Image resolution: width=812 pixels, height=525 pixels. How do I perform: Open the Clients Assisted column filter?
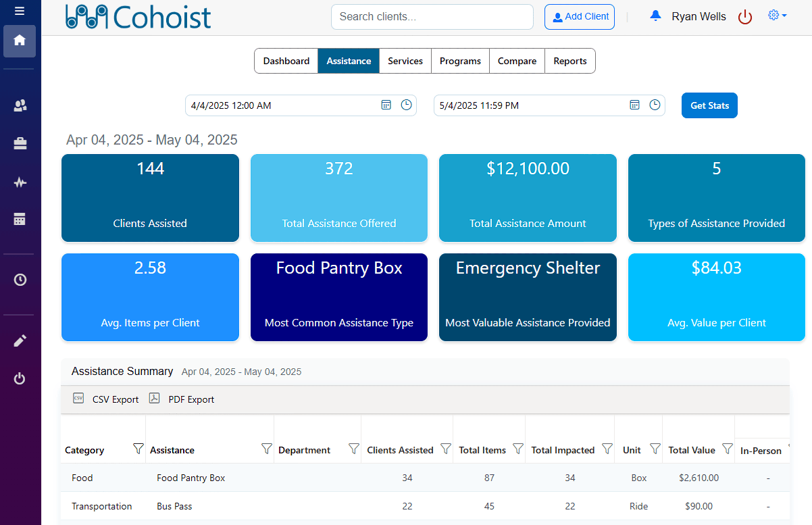point(445,449)
